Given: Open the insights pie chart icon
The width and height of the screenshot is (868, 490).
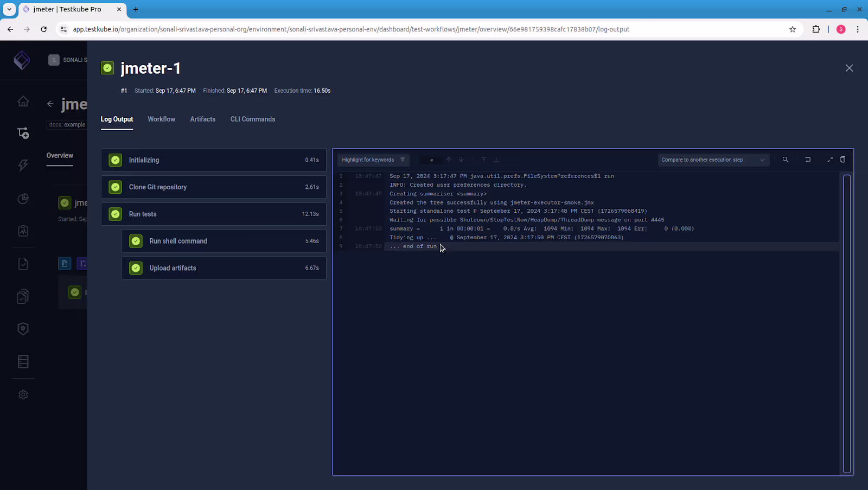Looking at the screenshot, I should (23, 199).
